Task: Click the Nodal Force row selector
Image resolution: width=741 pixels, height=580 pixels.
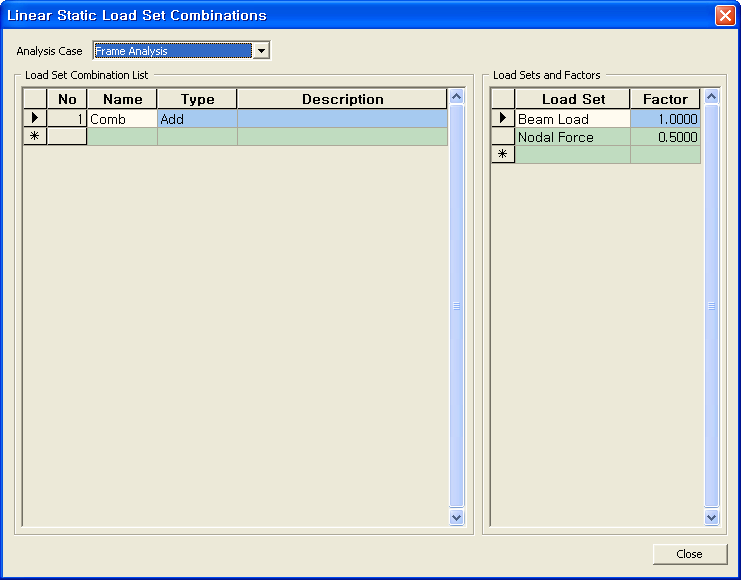Action: coord(503,137)
